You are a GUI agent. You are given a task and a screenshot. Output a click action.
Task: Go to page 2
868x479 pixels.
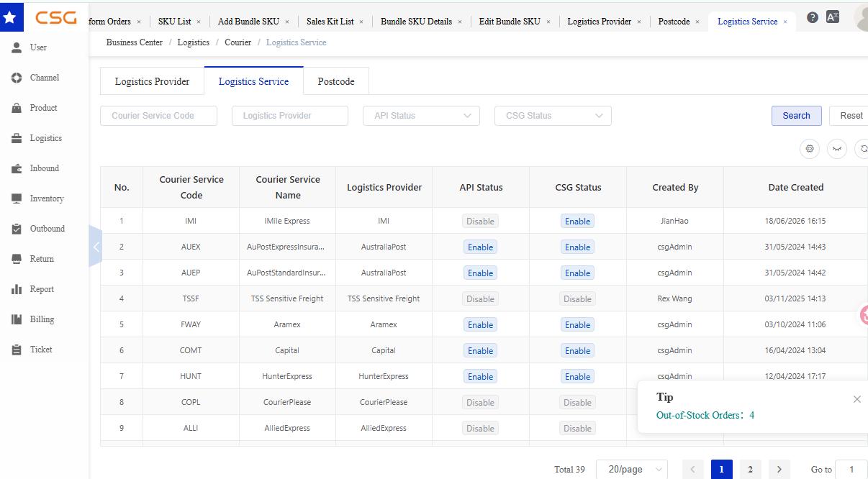point(750,470)
